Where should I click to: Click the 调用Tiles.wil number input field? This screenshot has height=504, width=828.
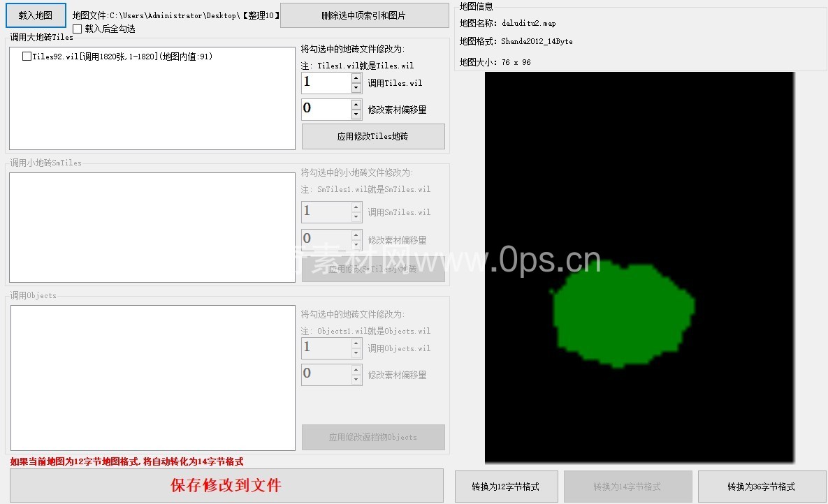[x=326, y=82]
